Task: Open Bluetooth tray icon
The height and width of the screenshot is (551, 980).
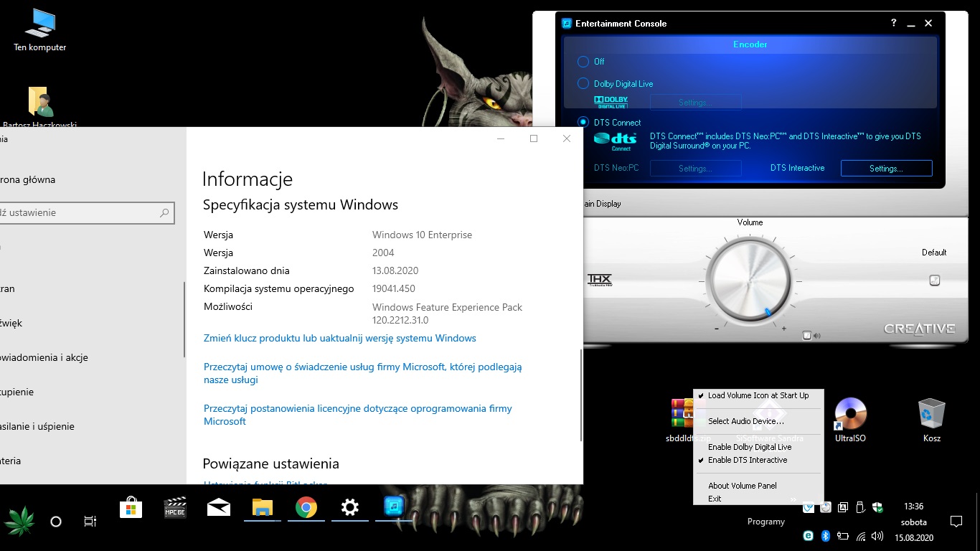Action: coord(826,535)
